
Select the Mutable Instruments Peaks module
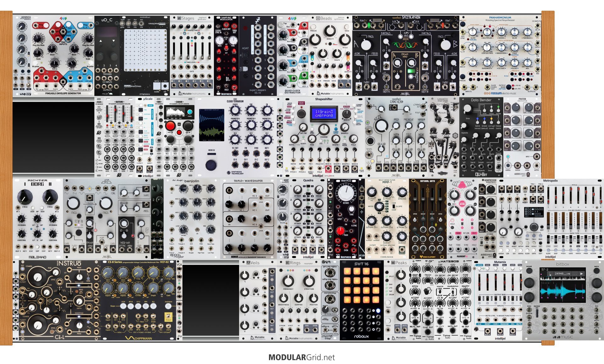pos(396,300)
